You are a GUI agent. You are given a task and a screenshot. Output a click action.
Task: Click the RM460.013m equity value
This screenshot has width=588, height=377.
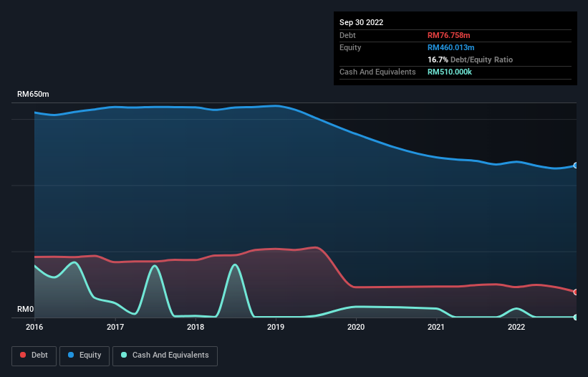pyautogui.click(x=451, y=47)
